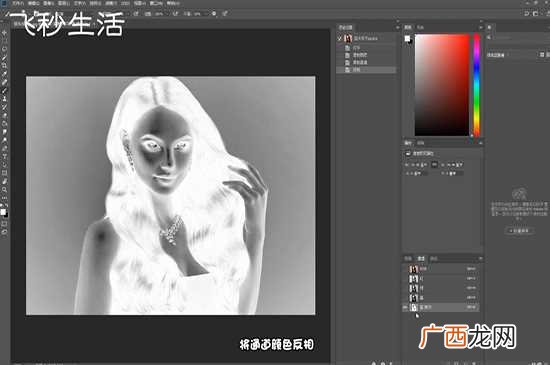Click foreground swatch in the Color panel
550x365 pixels.
(x=407, y=38)
